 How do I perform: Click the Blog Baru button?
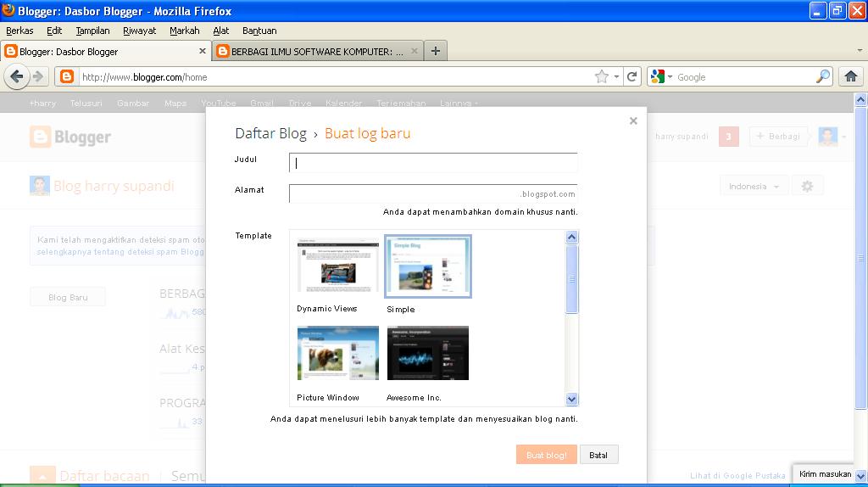(68, 298)
